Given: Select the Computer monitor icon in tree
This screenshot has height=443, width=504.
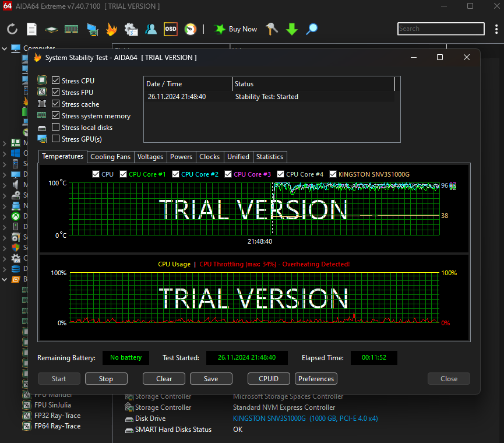Looking at the screenshot, I should pos(16,48).
